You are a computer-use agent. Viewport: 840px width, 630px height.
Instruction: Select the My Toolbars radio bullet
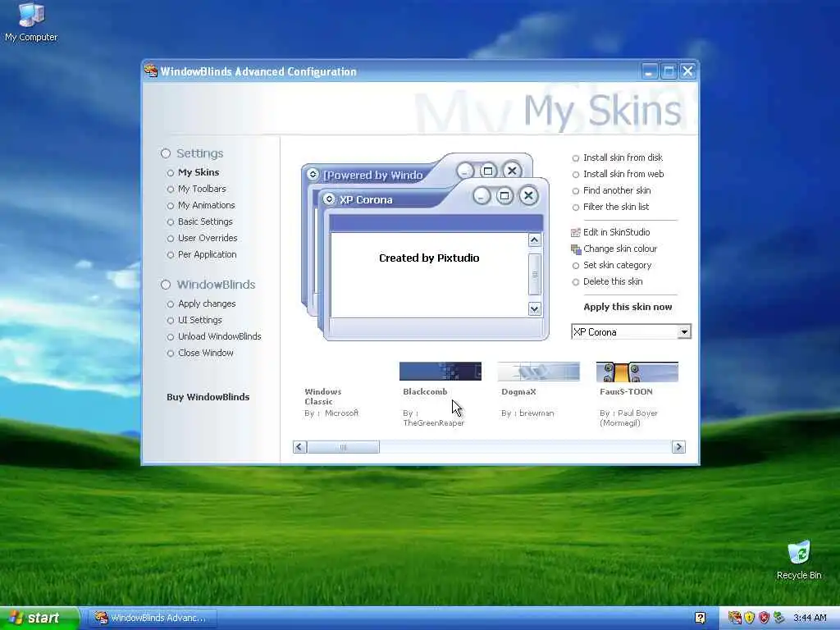click(171, 189)
